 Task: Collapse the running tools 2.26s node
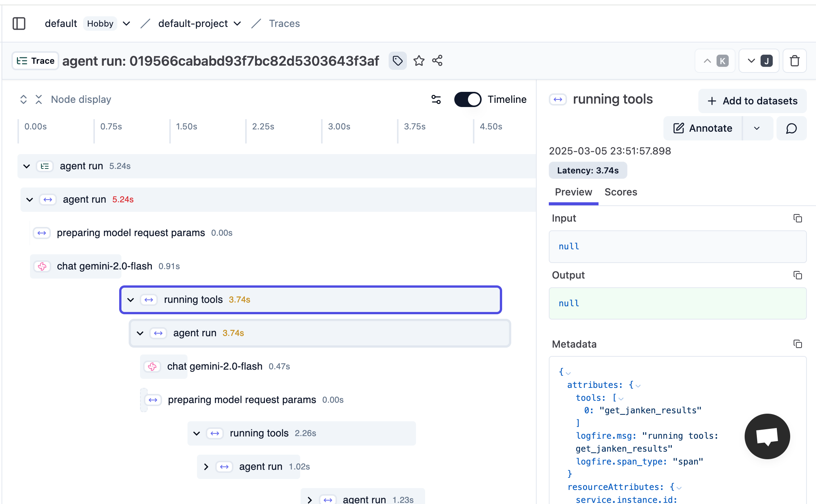[x=197, y=433]
